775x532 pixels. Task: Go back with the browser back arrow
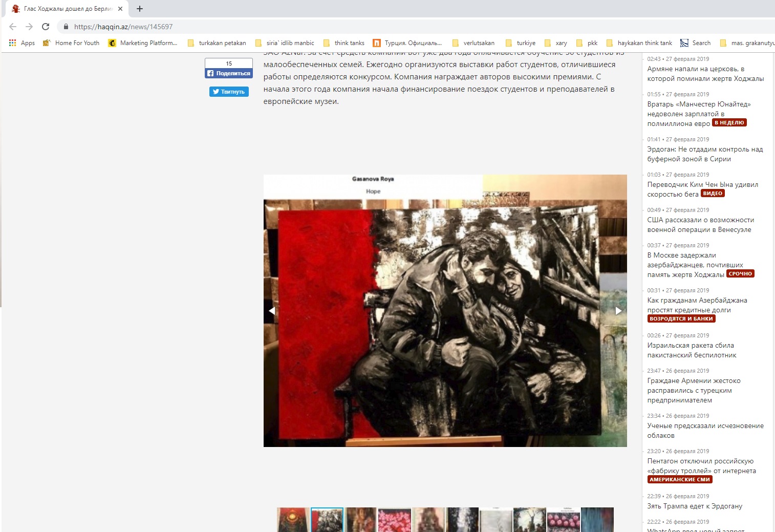coord(13,27)
